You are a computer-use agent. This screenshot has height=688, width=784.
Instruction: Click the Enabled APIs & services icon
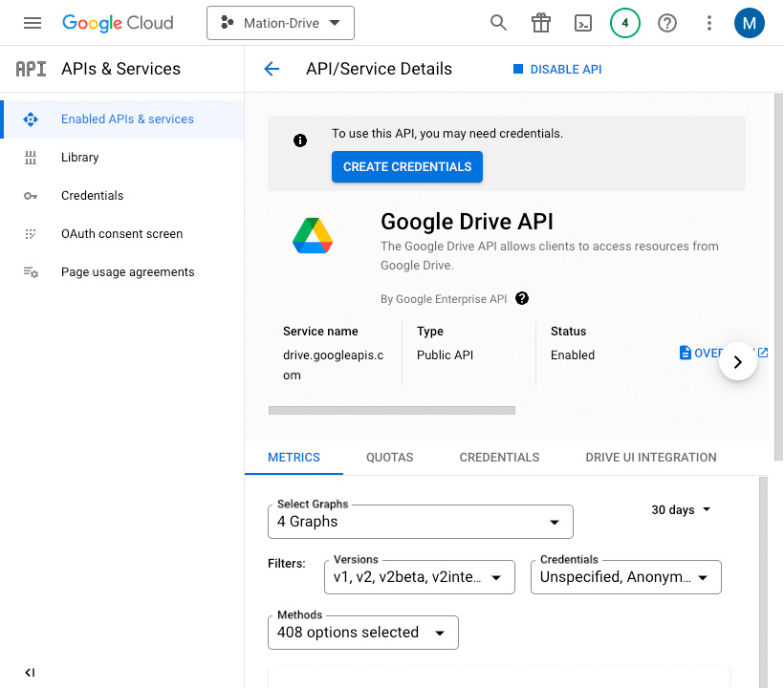pos(31,119)
